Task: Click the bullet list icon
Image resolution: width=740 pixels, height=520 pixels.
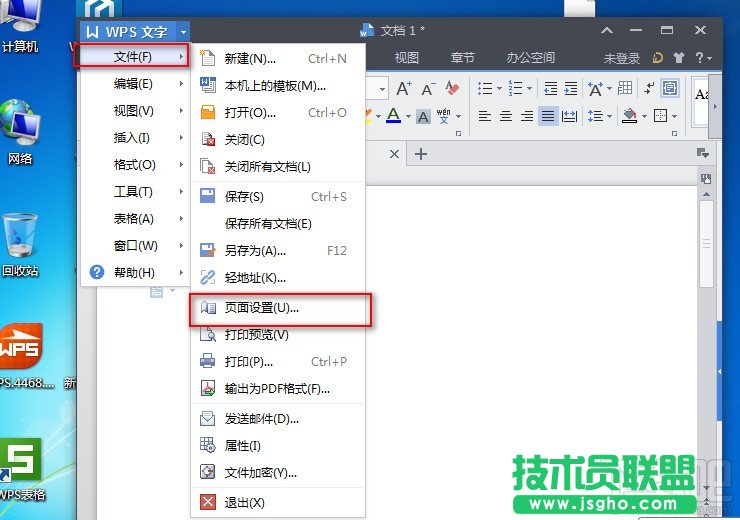Action: pos(485,88)
